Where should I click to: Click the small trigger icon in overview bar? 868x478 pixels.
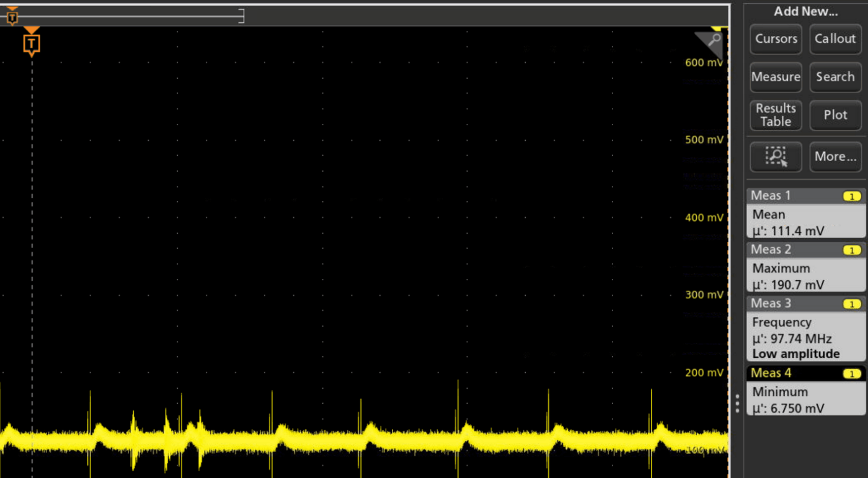[x=12, y=17]
